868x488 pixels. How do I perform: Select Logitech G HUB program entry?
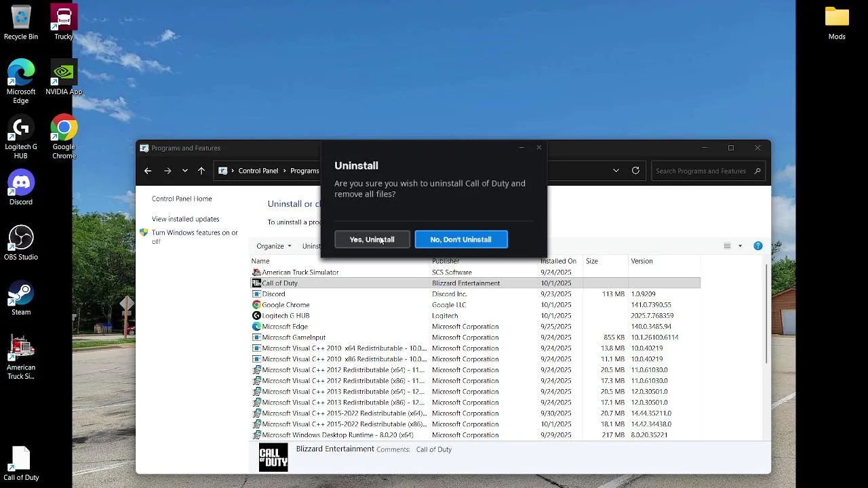pyautogui.click(x=475, y=316)
